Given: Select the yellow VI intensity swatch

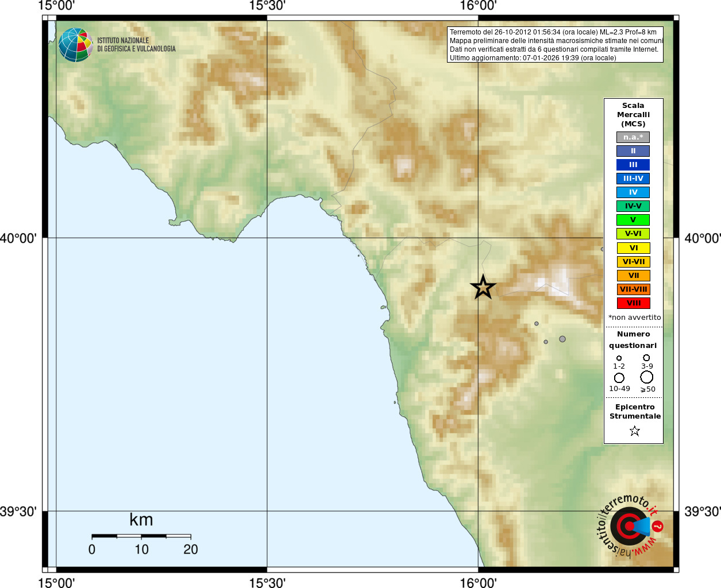Looking at the screenshot, I should tap(633, 248).
